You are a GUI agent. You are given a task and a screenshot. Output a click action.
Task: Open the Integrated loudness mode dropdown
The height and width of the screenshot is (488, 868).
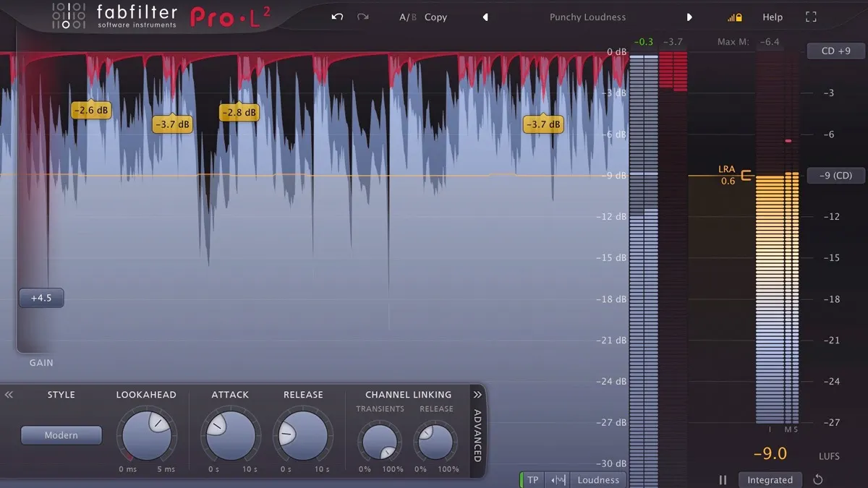pyautogui.click(x=770, y=479)
